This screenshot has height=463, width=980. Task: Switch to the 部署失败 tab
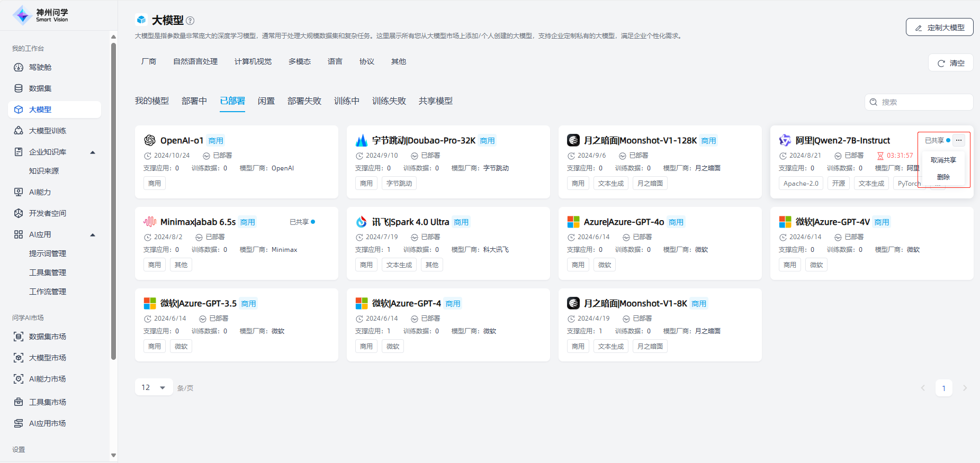(x=304, y=101)
